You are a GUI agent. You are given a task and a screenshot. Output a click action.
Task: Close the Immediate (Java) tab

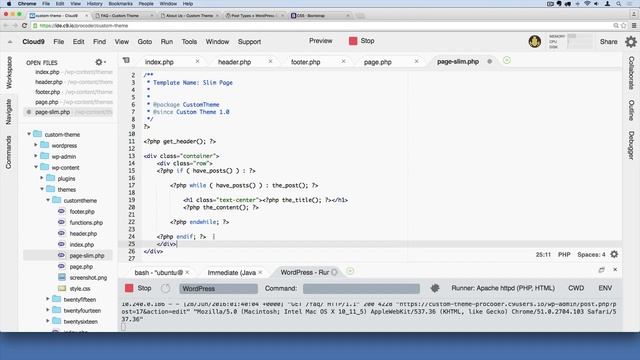click(260, 272)
